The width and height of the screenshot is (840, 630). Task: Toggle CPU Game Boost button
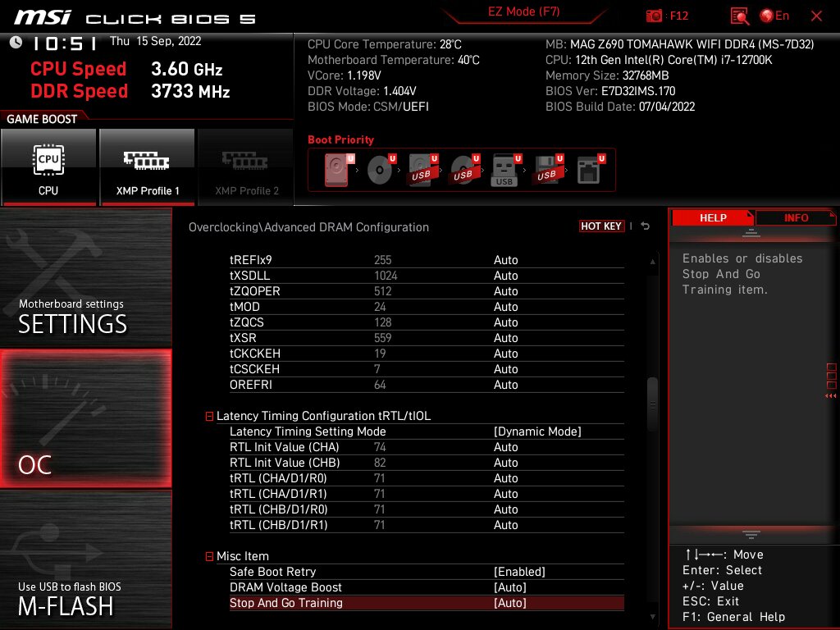click(48, 167)
